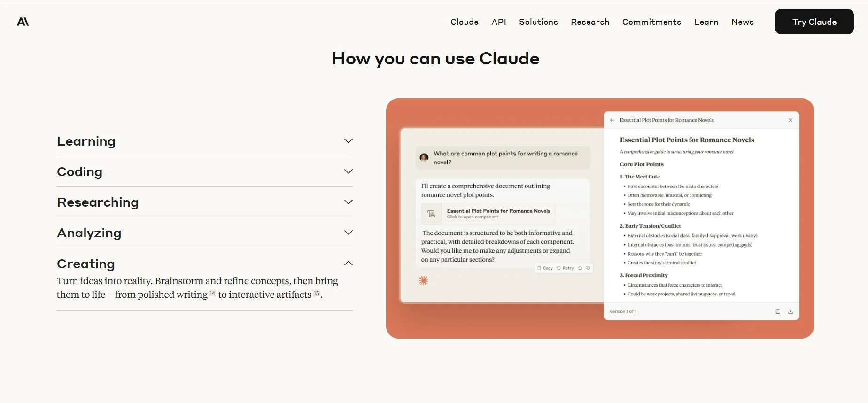This screenshot has height=403, width=868.
Task: Select the Coding heading
Action: pyautogui.click(x=79, y=172)
